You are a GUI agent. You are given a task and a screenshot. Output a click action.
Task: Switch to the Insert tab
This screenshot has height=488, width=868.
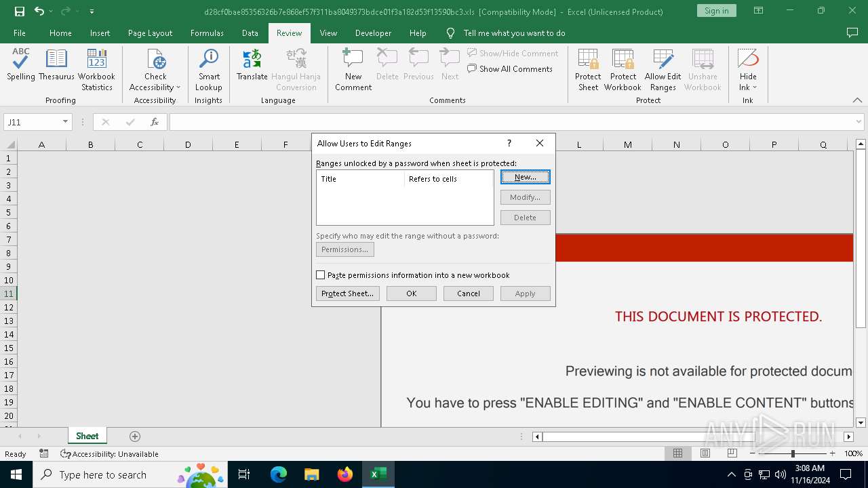tap(100, 33)
